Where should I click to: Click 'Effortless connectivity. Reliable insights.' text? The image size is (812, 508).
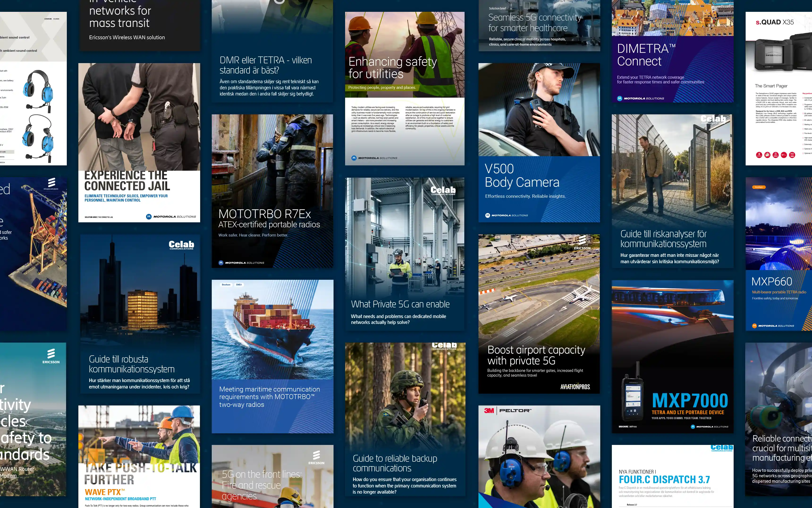pos(525,196)
